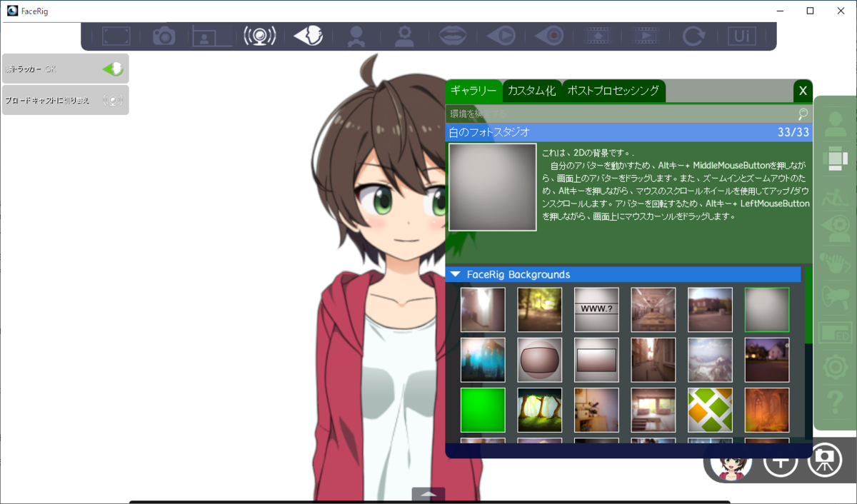The width and height of the screenshot is (857, 504).
Task: Click the film strip play icon
Action: (645, 36)
